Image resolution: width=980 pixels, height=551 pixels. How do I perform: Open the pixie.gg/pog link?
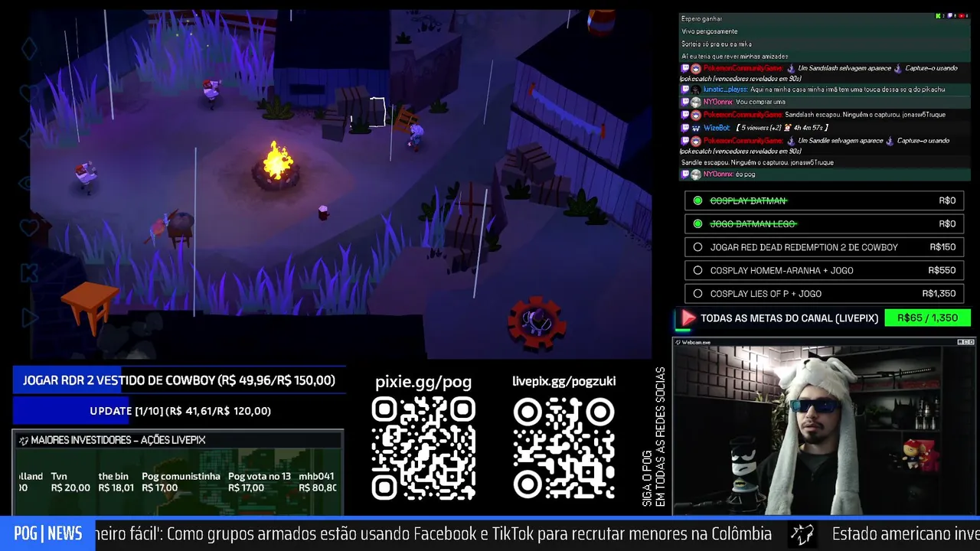point(423,382)
